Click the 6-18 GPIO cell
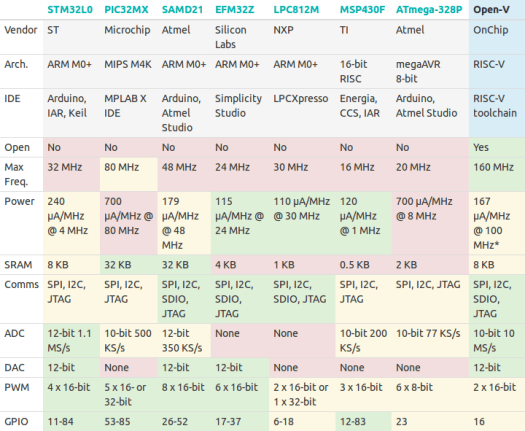The image size is (525, 431). click(x=302, y=421)
